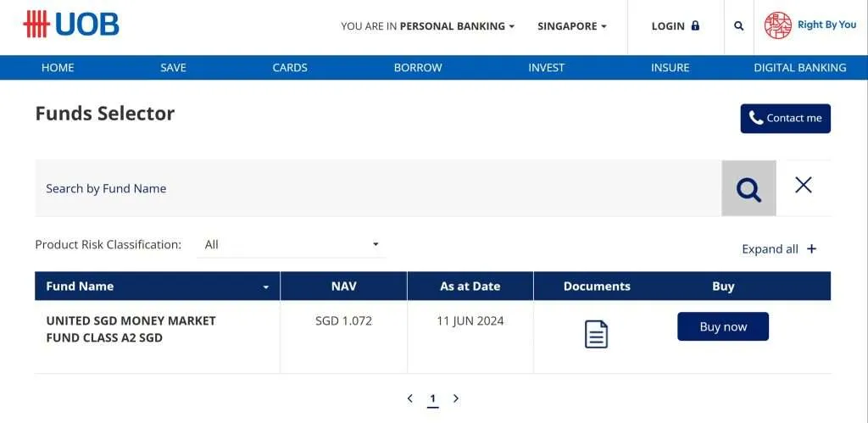
Task: Click the As at Date column header
Action: point(470,287)
